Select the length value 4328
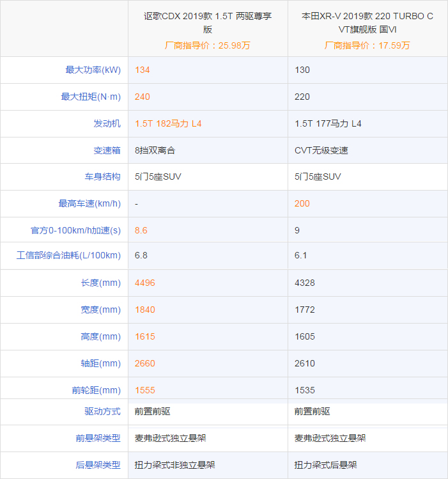 [x=305, y=283]
